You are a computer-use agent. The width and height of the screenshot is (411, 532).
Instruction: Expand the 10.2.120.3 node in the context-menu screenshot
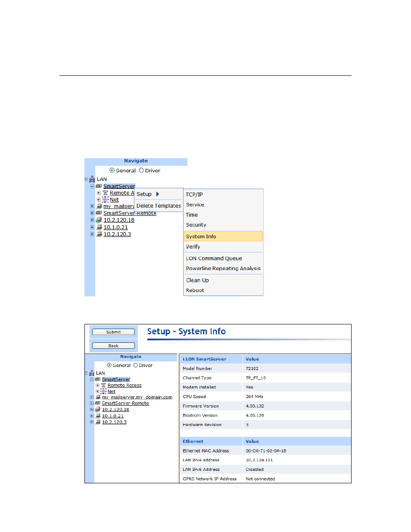point(92,234)
